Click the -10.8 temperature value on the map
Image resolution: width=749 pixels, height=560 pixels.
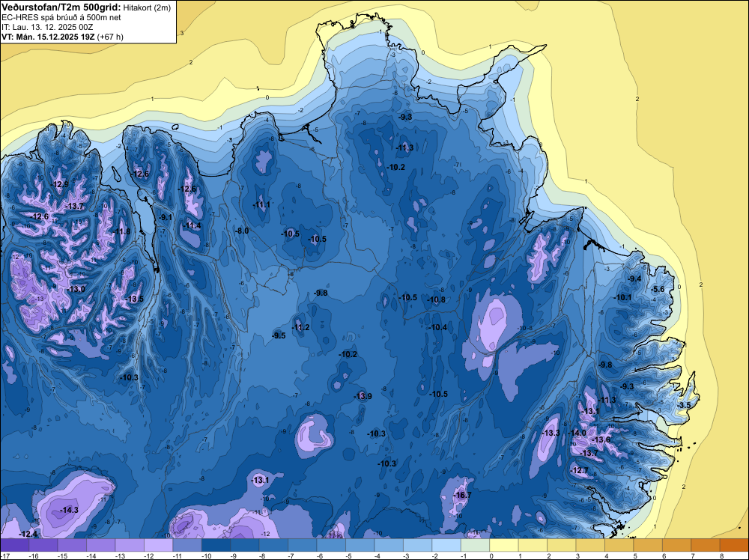[436, 299]
